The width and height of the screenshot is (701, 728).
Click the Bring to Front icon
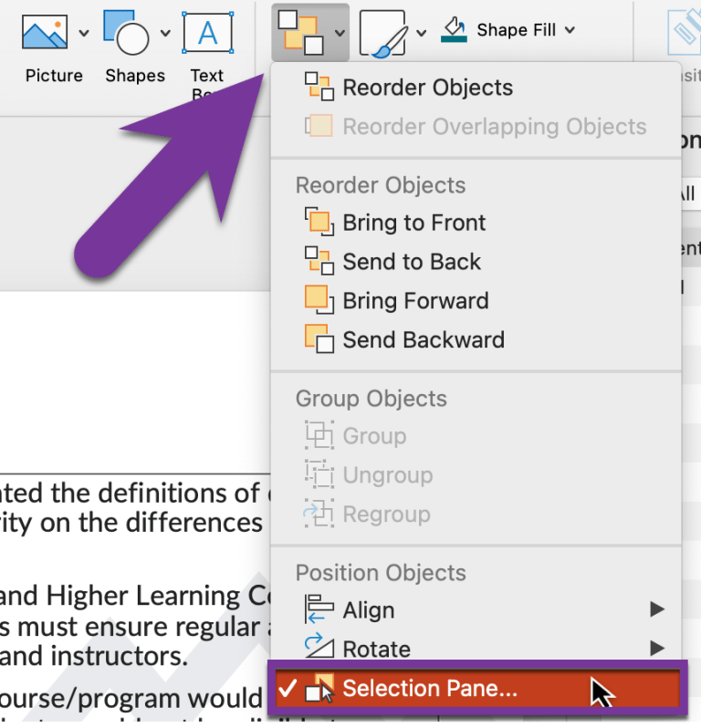tap(319, 222)
